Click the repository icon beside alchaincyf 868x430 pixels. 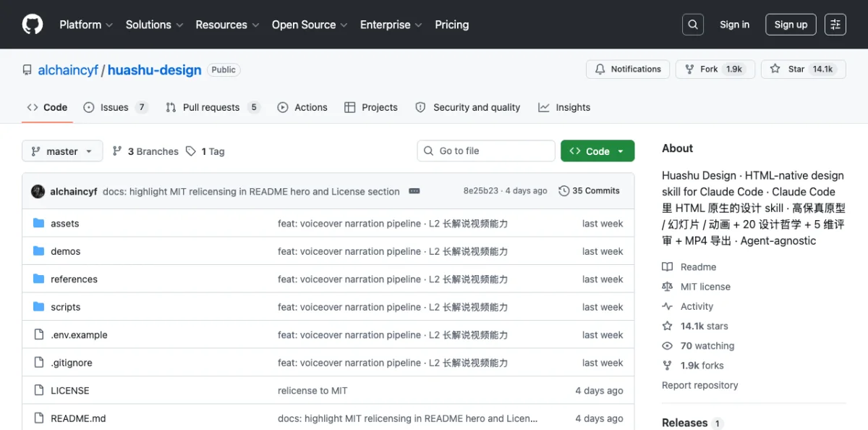point(27,70)
